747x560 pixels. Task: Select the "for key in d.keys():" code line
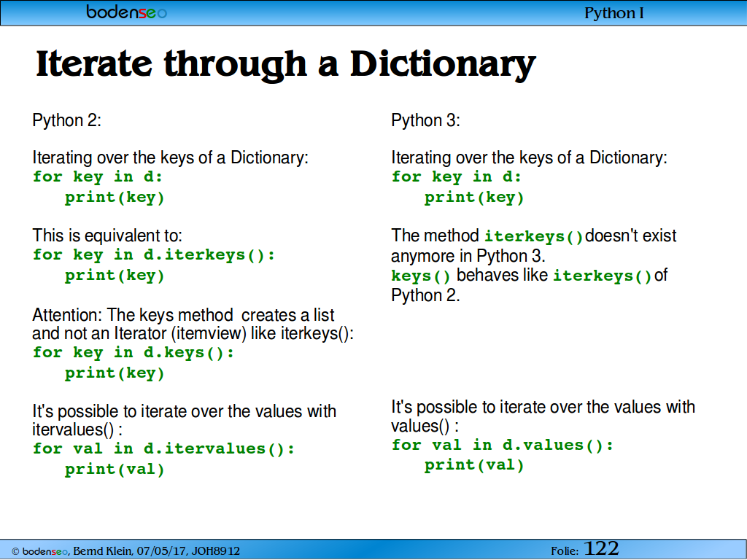133,353
